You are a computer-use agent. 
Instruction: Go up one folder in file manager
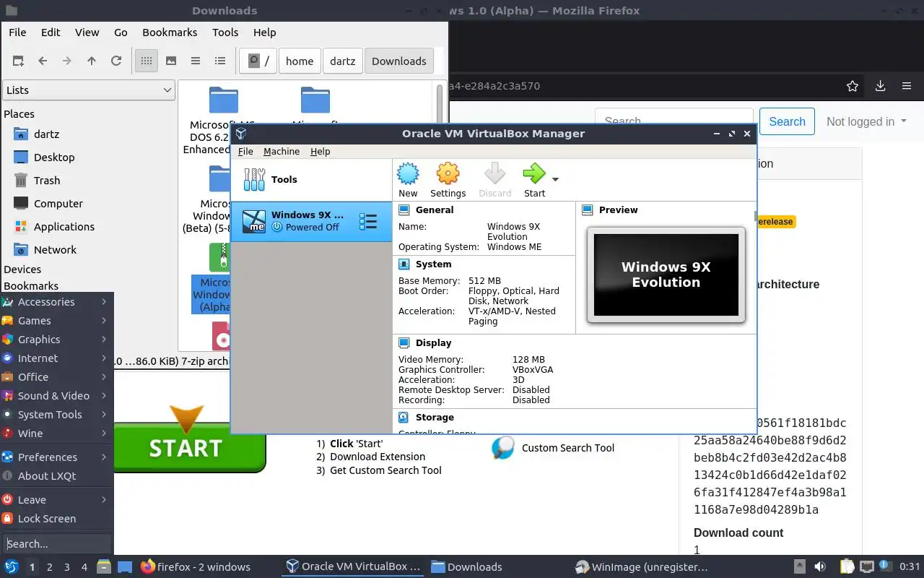coord(92,61)
